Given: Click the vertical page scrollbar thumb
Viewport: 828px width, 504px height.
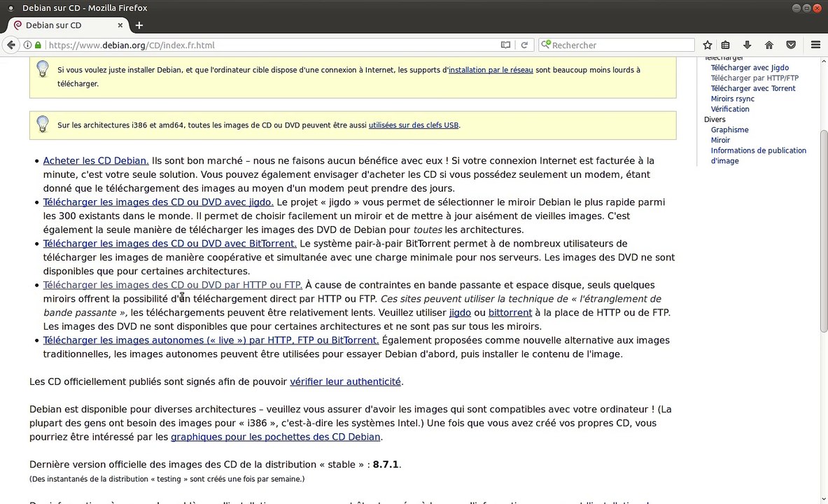Looking at the screenshot, I should [824, 232].
